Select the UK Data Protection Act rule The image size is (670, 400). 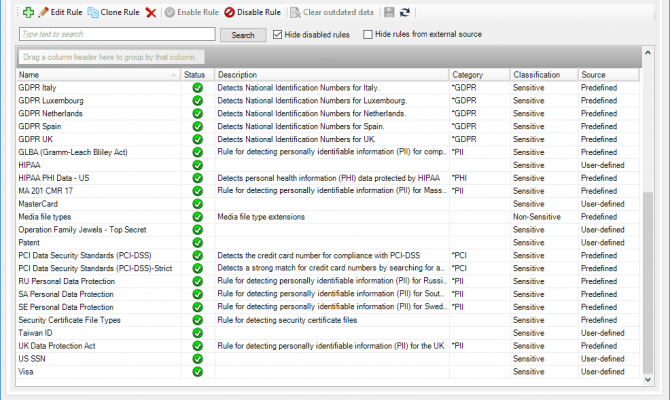coord(56,346)
